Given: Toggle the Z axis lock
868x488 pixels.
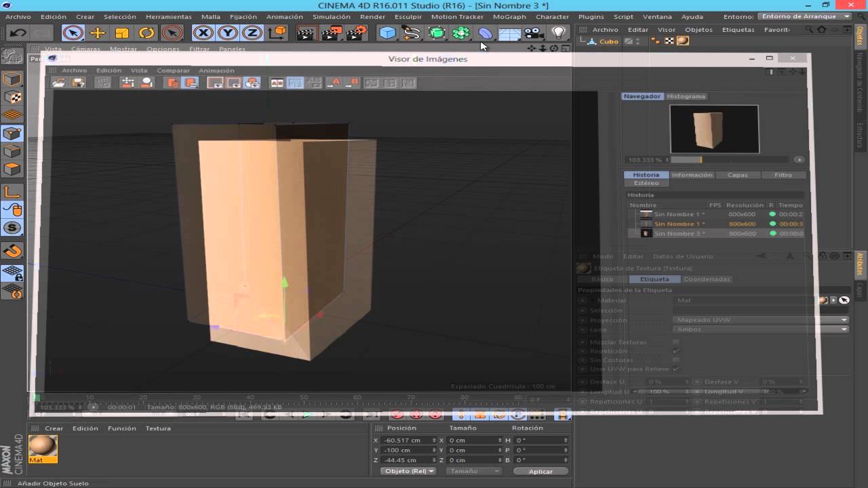Looking at the screenshot, I should [x=252, y=33].
